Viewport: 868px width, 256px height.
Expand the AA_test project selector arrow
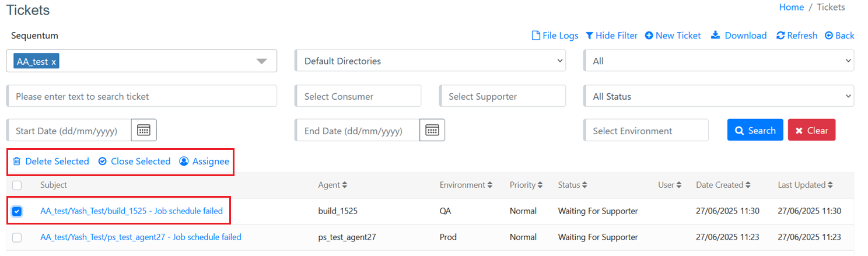click(x=262, y=61)
